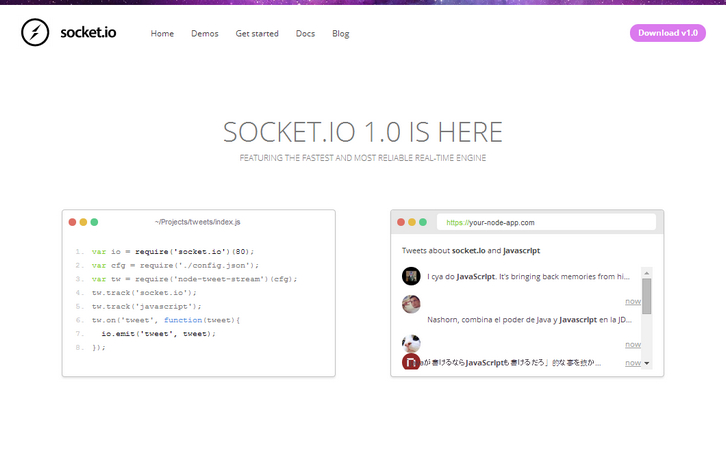The width and height of the screenshot is (726, 449).
Task: Click the white cat avatar in tweets
Action: click(411, 344)
